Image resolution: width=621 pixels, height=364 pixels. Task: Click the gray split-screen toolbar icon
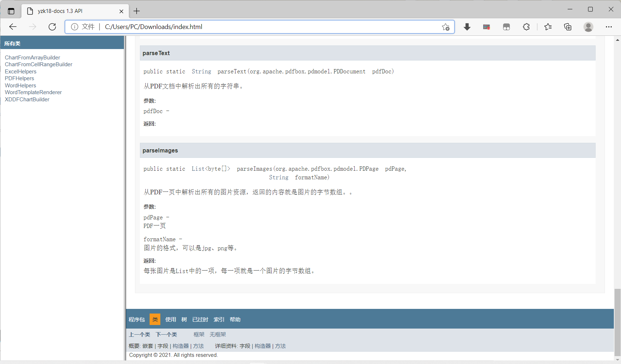coord(506,27)
